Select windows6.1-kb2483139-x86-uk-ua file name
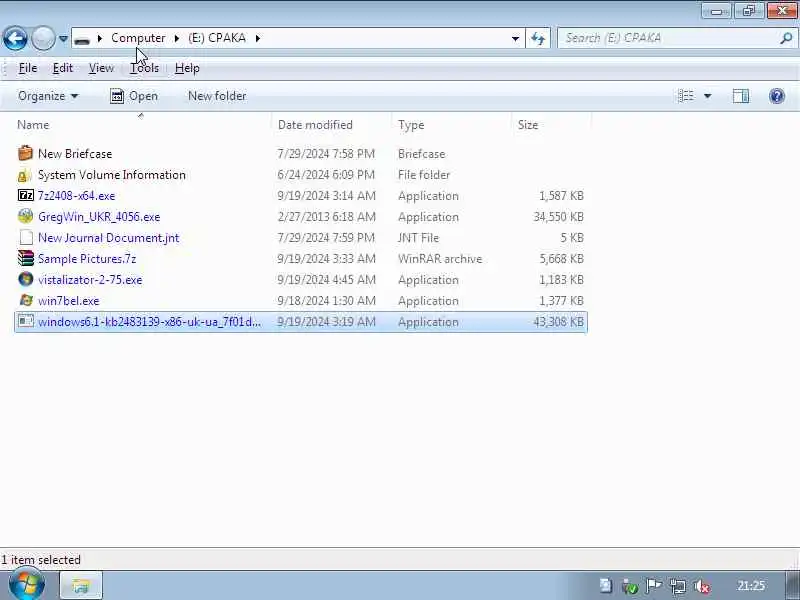Viewport: 800px width, 600px height. click(x=149, y=322)
